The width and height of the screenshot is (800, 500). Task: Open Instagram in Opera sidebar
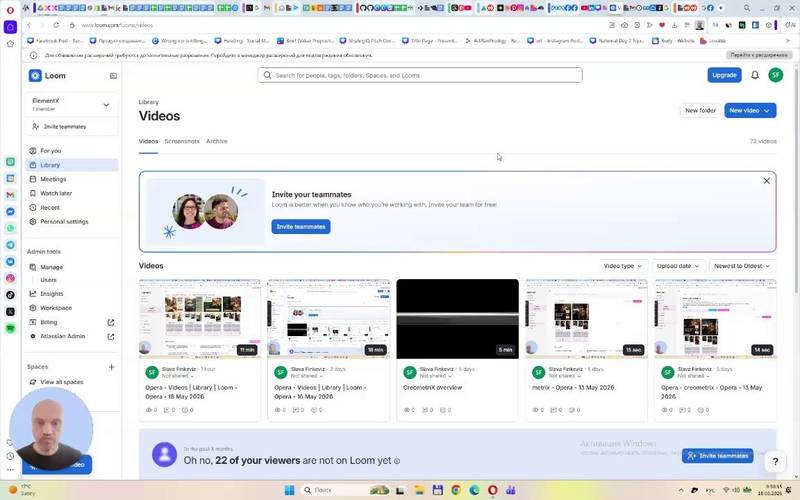[10, 278]
